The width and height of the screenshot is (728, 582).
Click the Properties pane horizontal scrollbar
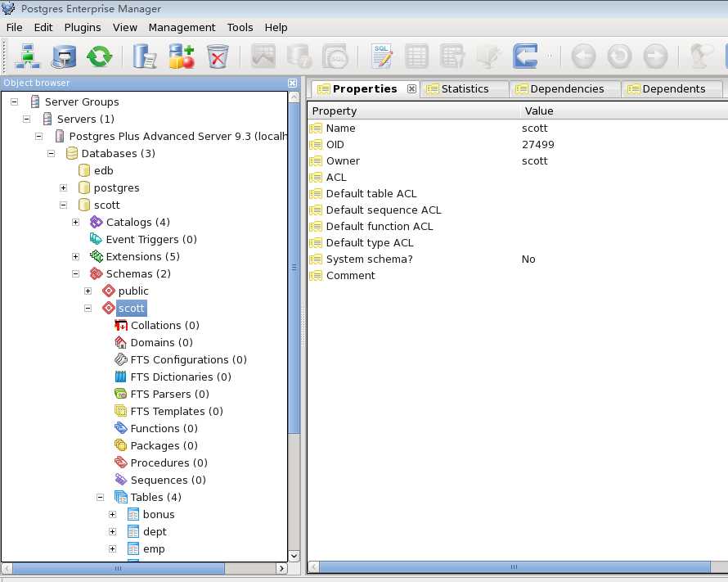(515, 567)
